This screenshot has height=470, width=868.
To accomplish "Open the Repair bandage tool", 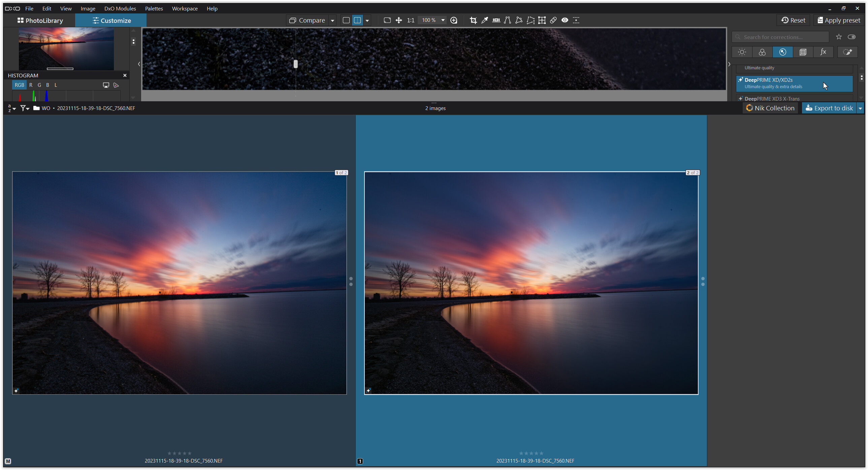I will [x=553, y=20].
